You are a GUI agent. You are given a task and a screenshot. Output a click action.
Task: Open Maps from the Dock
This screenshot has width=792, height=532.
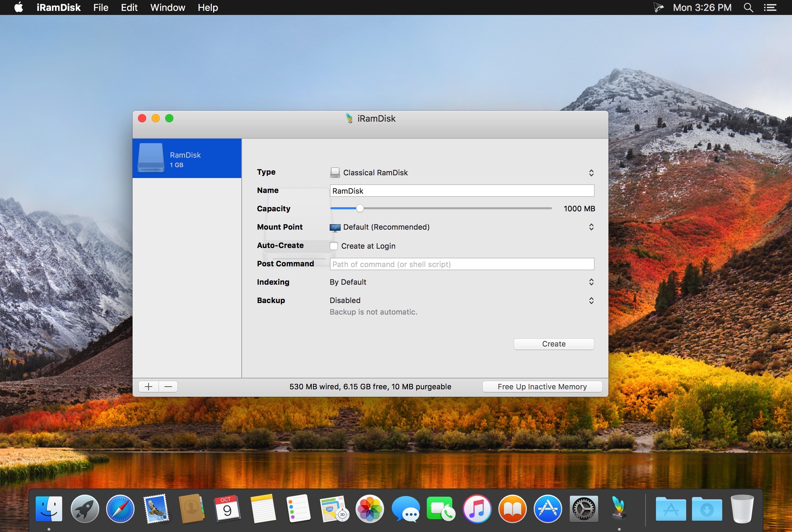pyautogui.click(x=334, y=509)
